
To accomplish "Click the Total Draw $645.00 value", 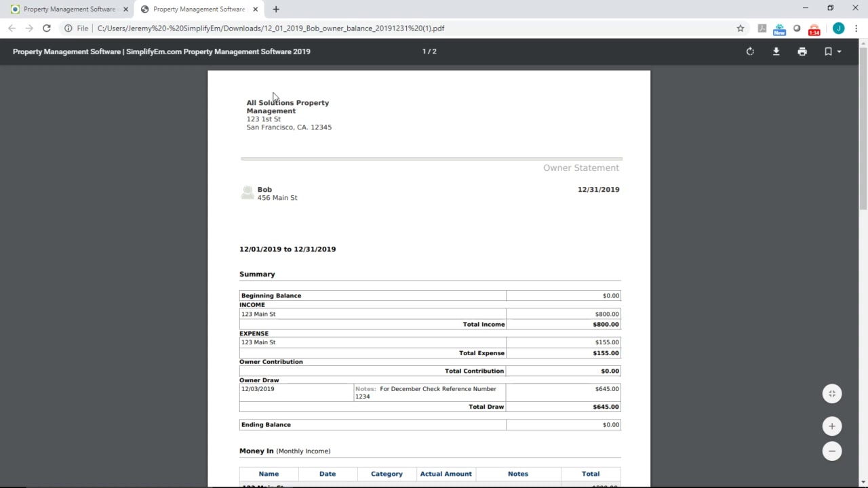I will click(x=606, y=407).
